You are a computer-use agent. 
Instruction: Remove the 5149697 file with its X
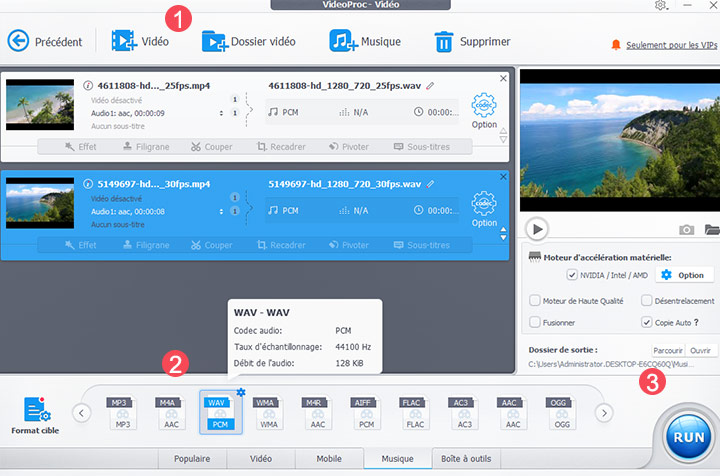click(x=503, y=177)
